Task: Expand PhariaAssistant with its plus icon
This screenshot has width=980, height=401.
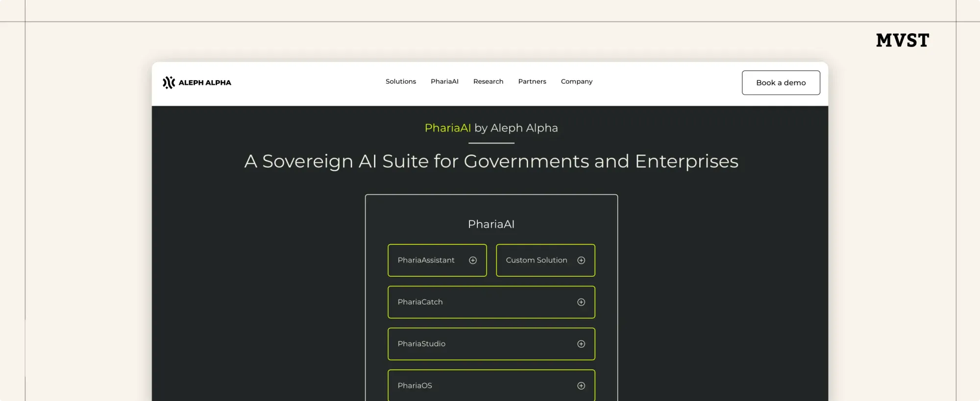Action: coord(473,260)
